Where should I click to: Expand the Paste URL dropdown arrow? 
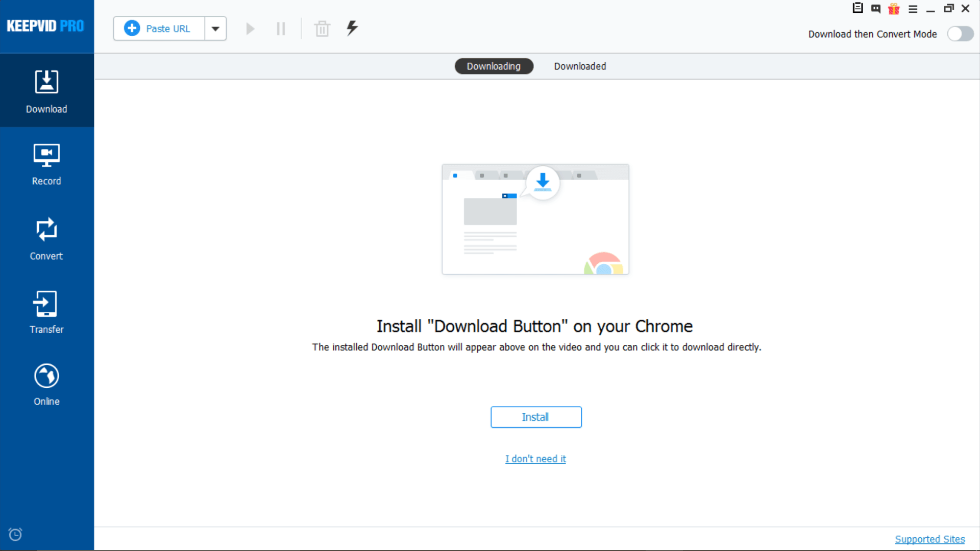[215, 29]
